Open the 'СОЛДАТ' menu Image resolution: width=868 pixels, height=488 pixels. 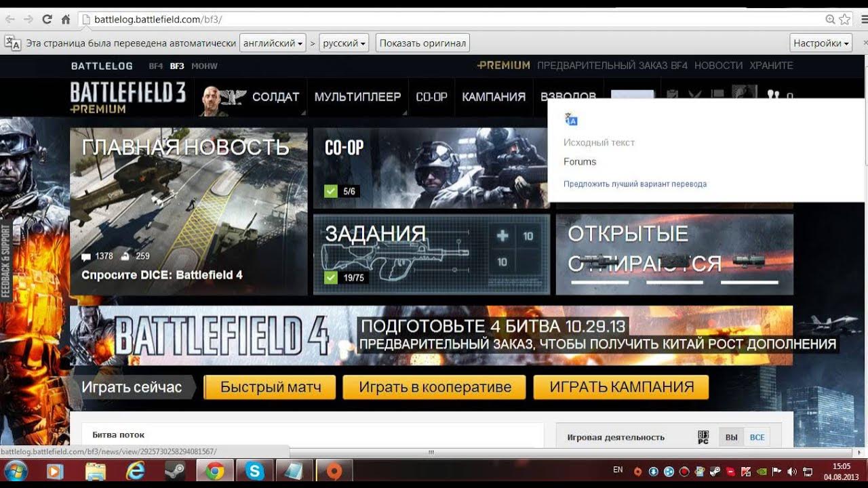[275, 97]
